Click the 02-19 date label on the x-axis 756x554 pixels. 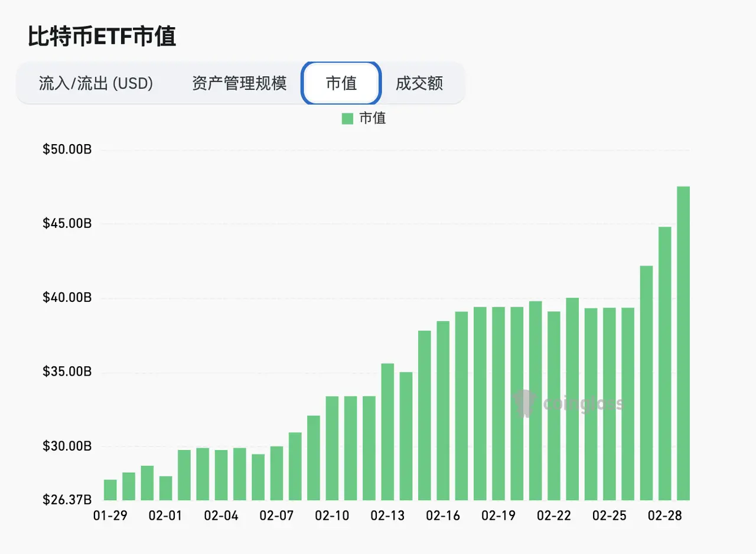pyautogui.click(x=498, y=516)
